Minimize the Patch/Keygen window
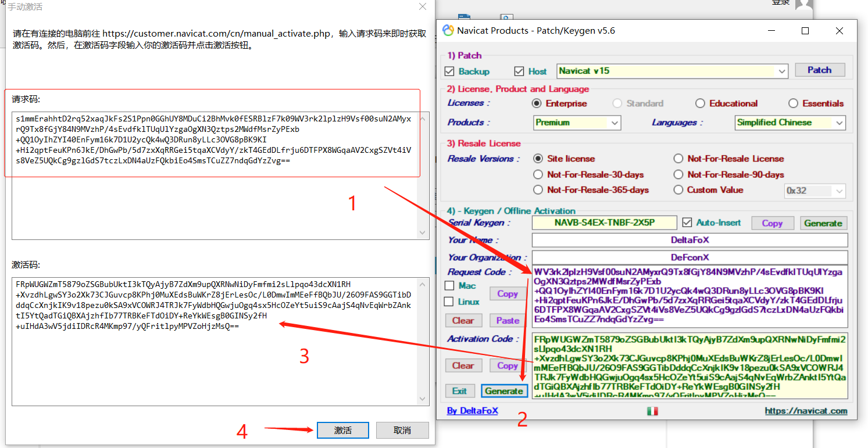Viewport: 868px width, 448px height. 771,31
